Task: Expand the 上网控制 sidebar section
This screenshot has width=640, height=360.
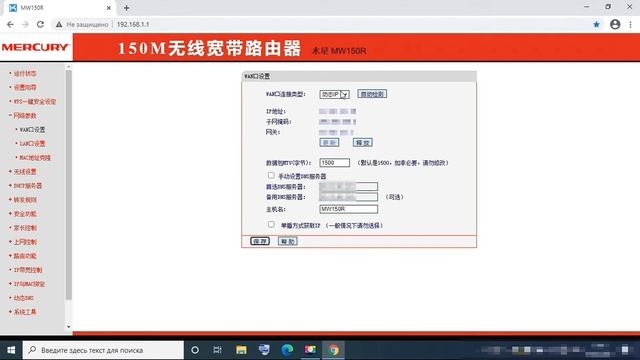Action: pyautogui.click(x=24, y=242)
